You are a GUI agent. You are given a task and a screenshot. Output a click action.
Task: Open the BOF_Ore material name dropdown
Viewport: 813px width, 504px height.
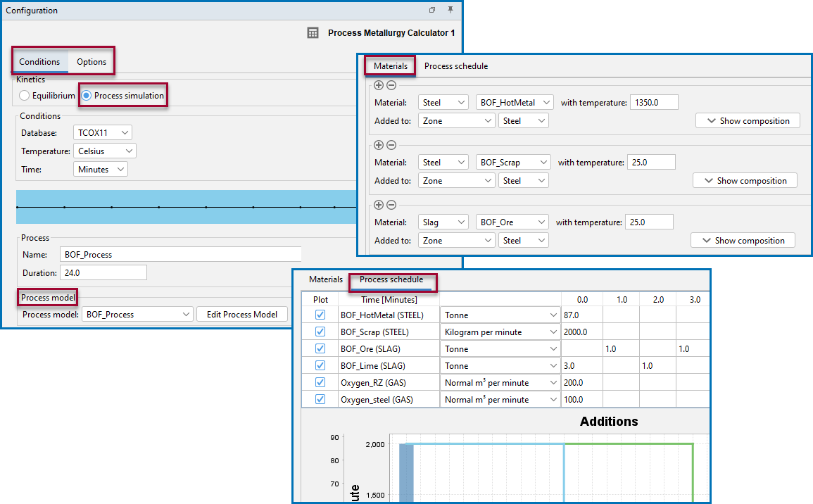[512, 222]
